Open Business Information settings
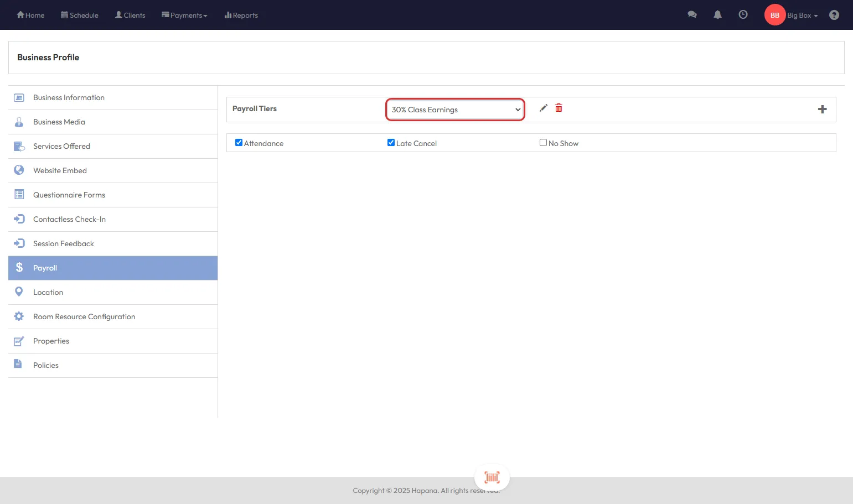 point(69,97)
